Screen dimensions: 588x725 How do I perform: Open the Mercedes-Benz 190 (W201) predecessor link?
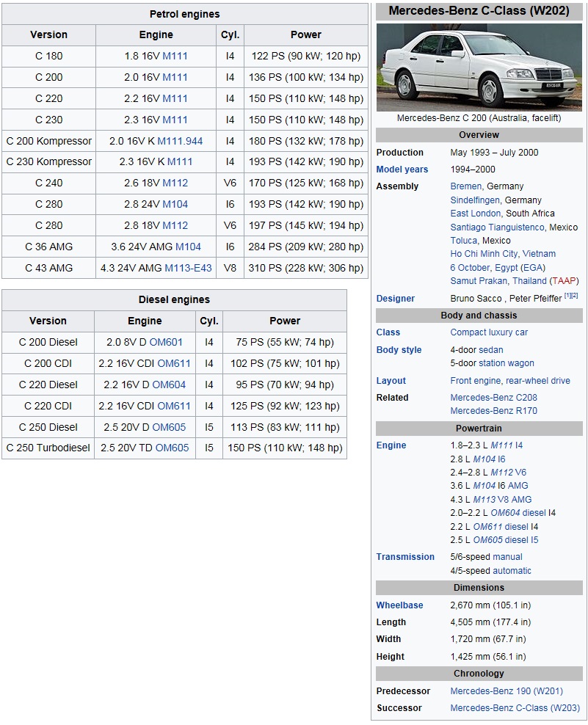(x=507, y=692)
